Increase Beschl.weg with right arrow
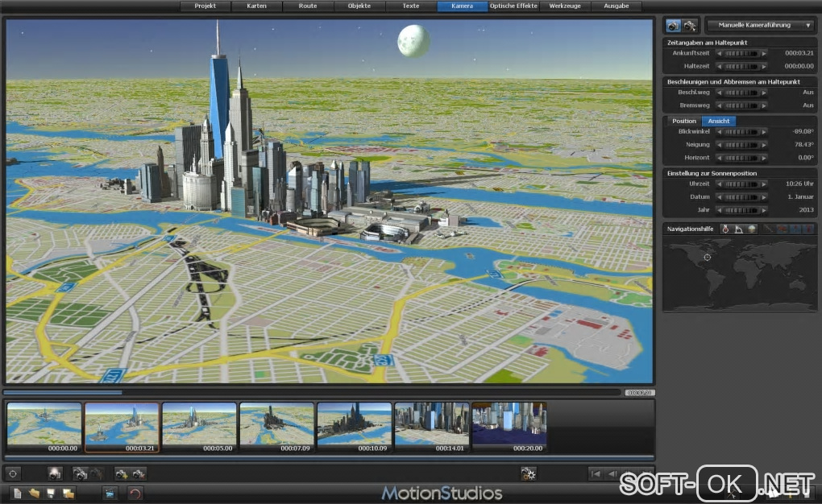This screenshot has height=504, width=822. (764, 93)
